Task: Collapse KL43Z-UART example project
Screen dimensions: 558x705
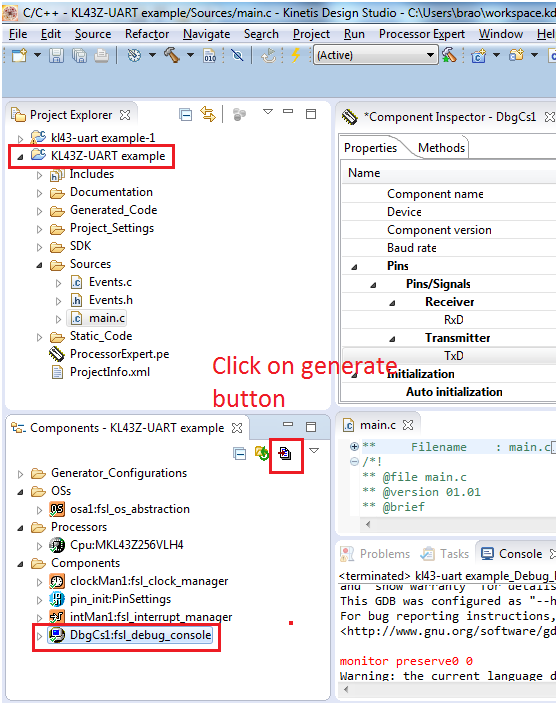Action: tap(20, 156)
